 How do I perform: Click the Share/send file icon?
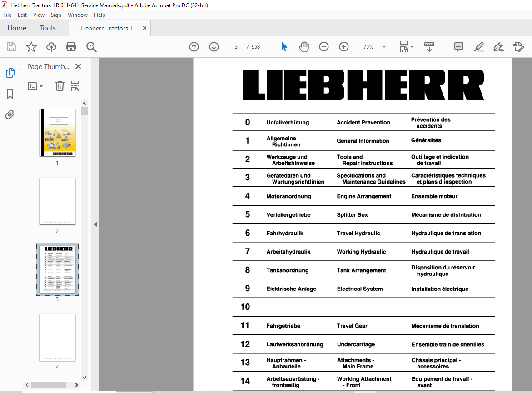(x=518, y=47)
